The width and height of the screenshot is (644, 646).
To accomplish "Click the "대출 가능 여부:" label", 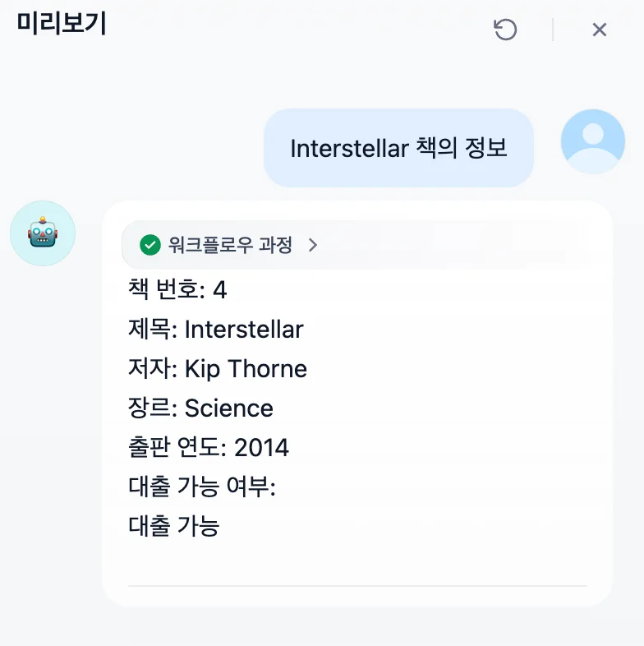I will click(202, 487).
